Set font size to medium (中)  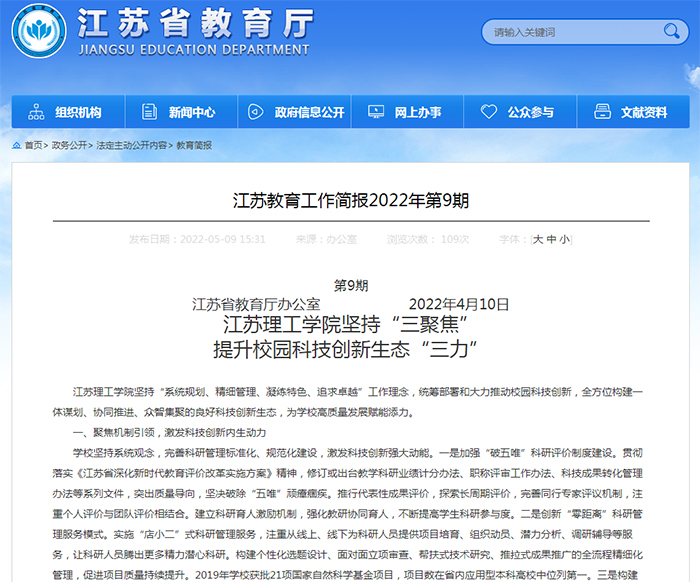551,240
